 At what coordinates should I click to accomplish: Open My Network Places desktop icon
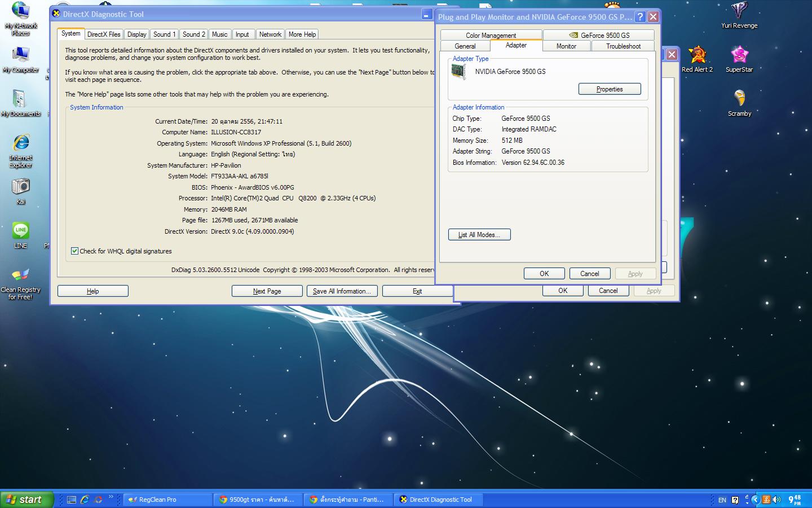pyautogui.click(x=20, y=18)
